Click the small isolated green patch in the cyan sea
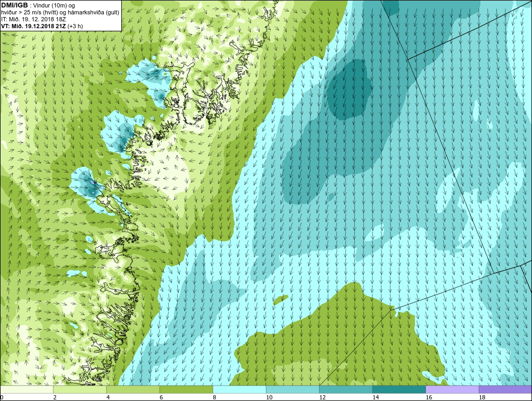The height and width of the screenshot is (401, 532). (x=280, y=299)
